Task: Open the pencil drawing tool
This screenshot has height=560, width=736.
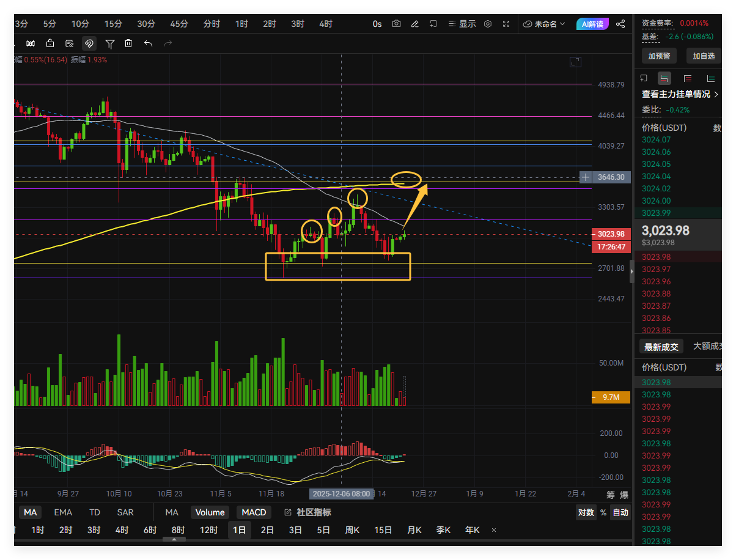Action: (x=415, y=24)
